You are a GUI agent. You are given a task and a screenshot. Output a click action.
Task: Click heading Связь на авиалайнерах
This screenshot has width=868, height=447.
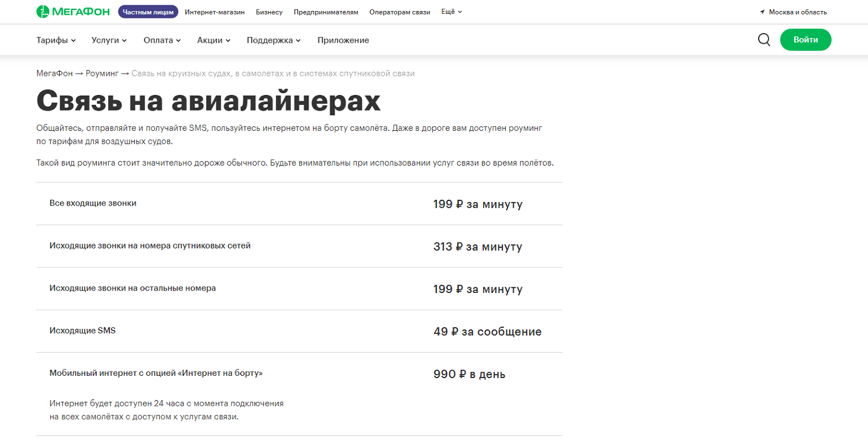point(208,101)
